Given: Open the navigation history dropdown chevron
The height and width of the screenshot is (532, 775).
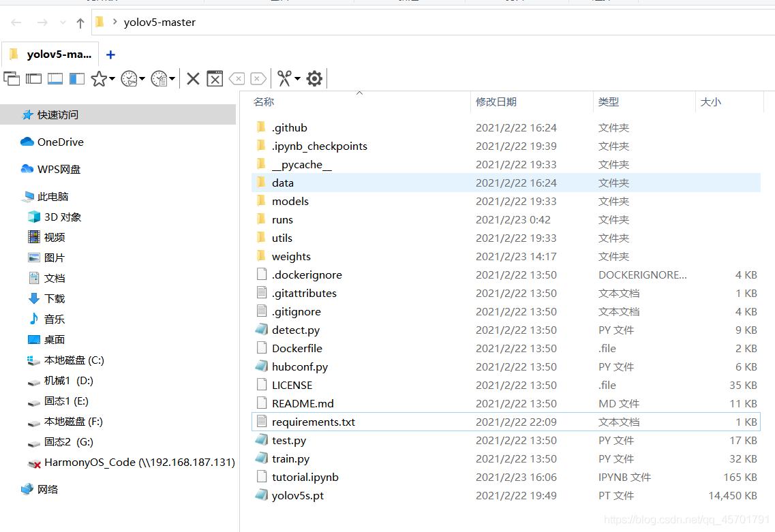Looking at the screenshot, I should [63, 22].
